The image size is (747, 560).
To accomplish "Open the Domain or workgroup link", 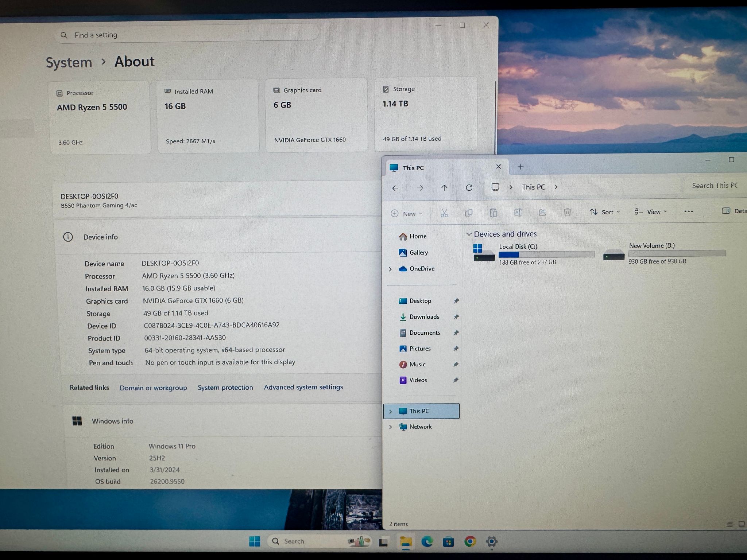I will pos(153,388).
